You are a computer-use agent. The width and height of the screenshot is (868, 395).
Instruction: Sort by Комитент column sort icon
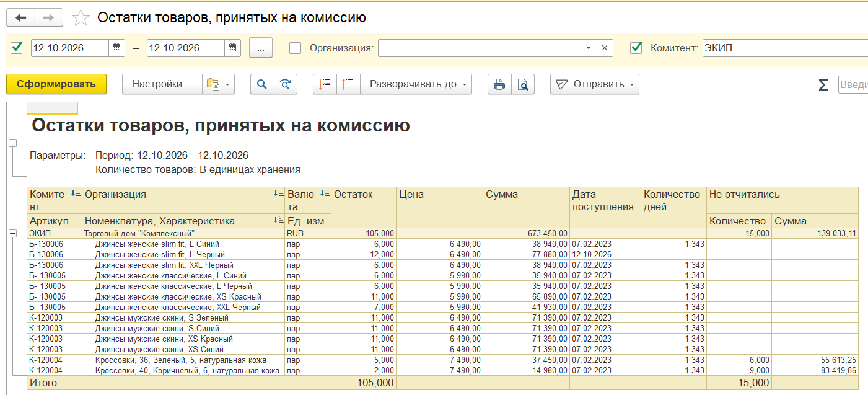click(x=76, y=194)
